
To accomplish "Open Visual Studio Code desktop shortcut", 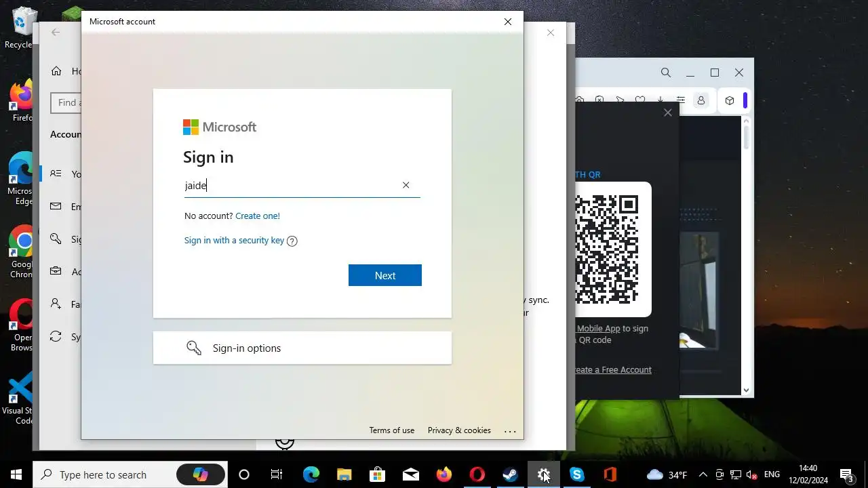I will tap(19, 399).
